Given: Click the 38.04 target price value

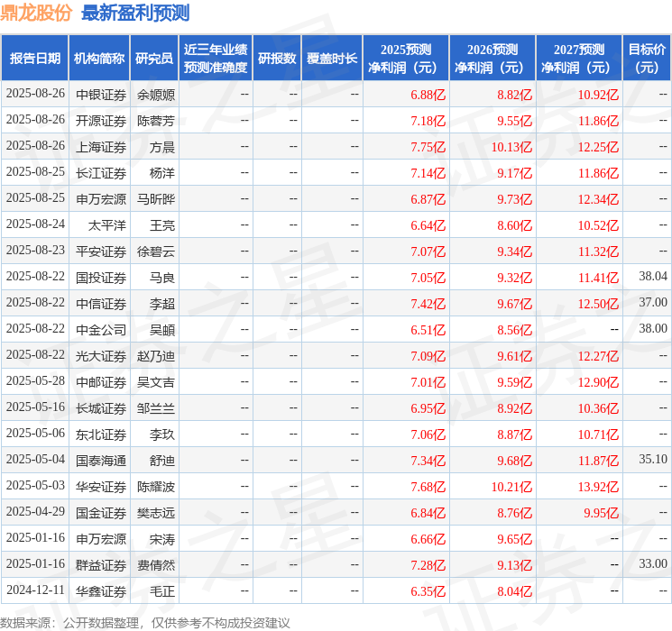Looking at the screenshot, I should (x=653, y=277).
